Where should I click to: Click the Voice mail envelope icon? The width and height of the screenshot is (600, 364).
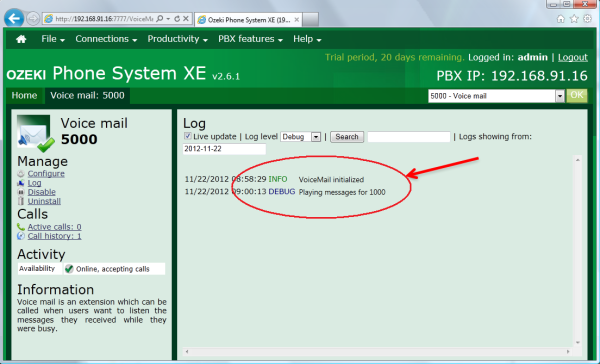coord(35,133)
